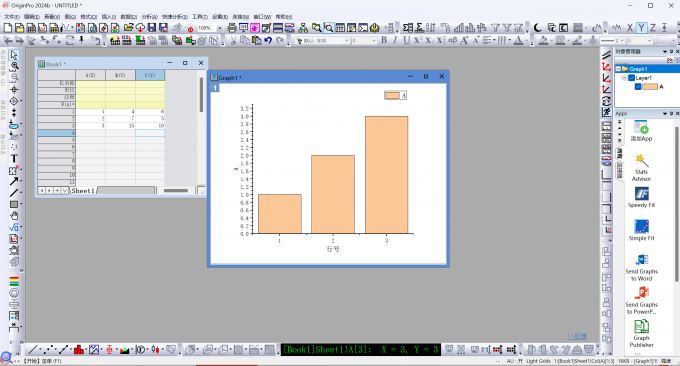Open the 分析 (Analysis) menu

(149, 16)
